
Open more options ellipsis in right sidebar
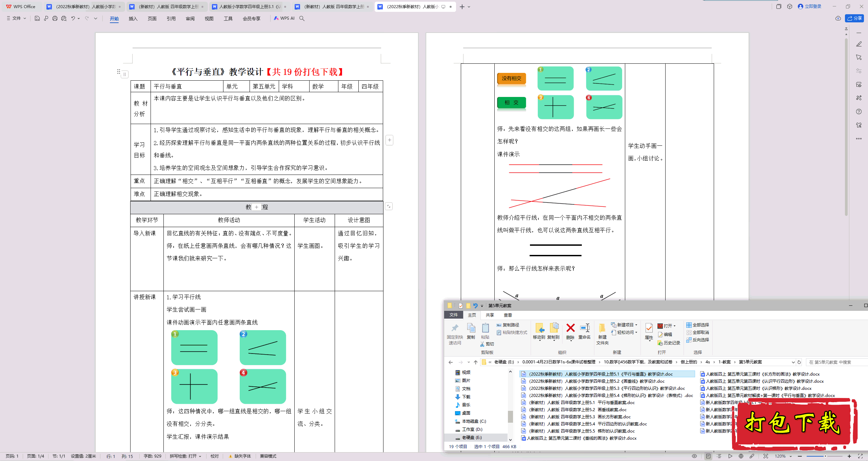[859, 139]
